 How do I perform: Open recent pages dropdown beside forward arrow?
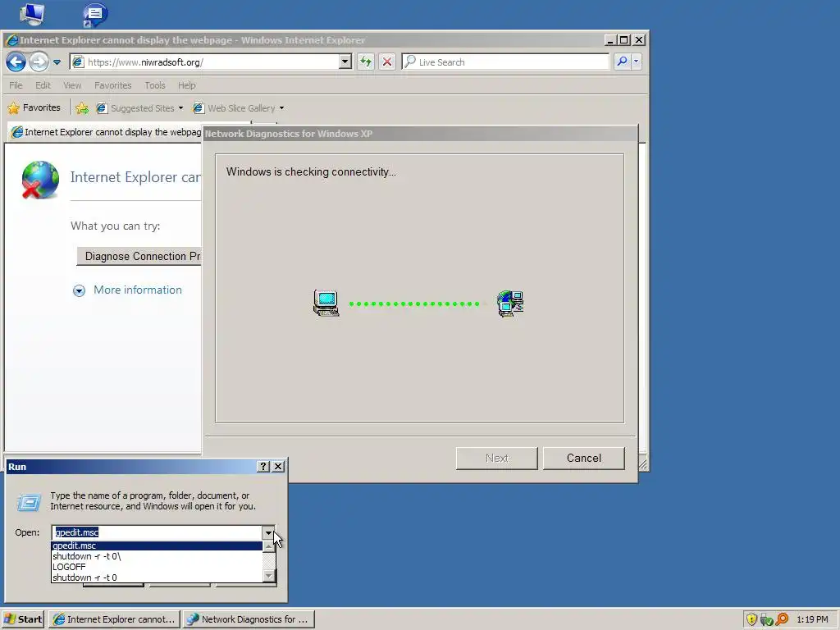(57, 62)
